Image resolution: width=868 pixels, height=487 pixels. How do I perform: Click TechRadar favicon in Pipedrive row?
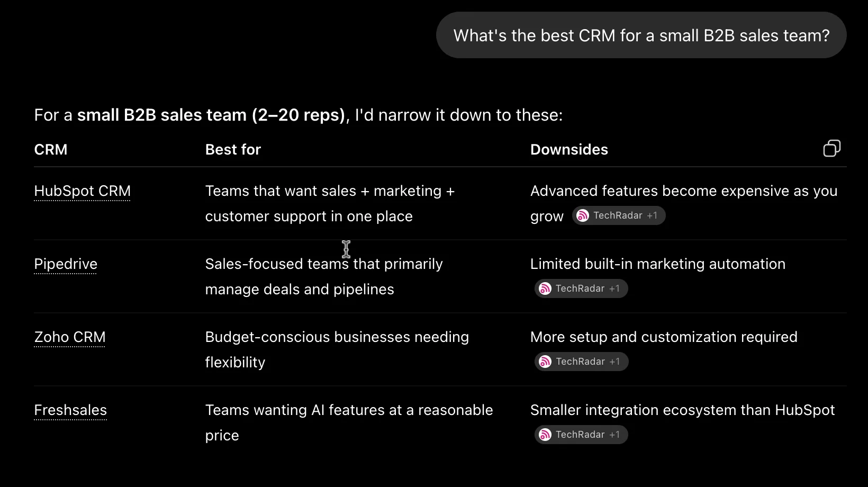(x=545, y=288)
